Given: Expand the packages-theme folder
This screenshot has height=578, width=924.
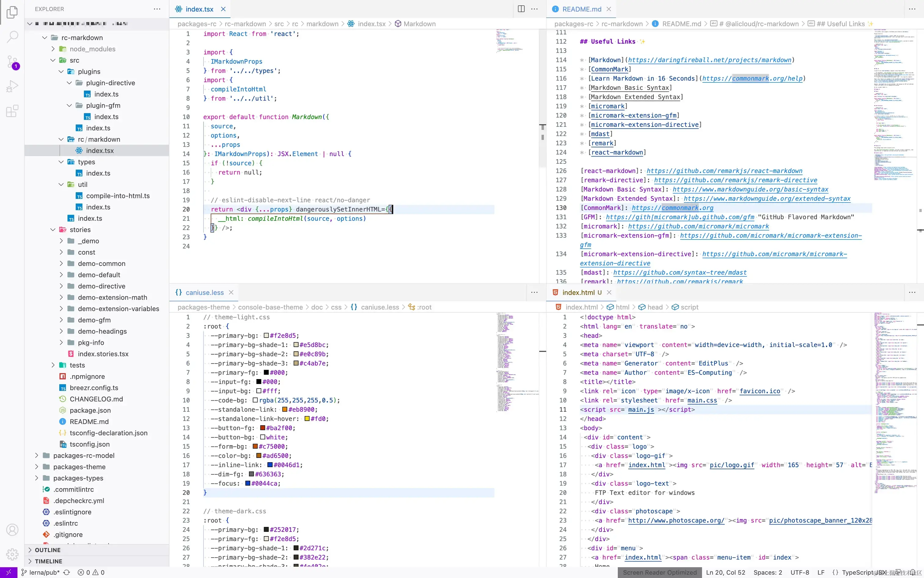Looking at the screenshot, I should coord(79,467).
